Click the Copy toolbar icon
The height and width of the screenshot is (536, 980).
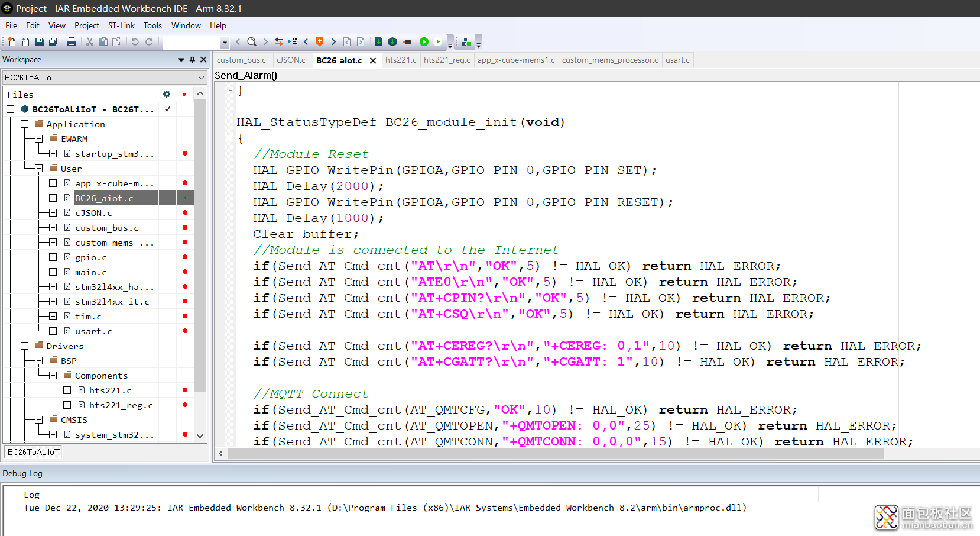point(103,42)
